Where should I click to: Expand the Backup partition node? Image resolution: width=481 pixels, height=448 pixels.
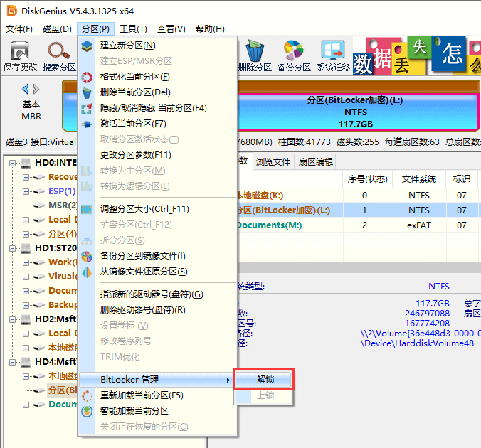26,305
